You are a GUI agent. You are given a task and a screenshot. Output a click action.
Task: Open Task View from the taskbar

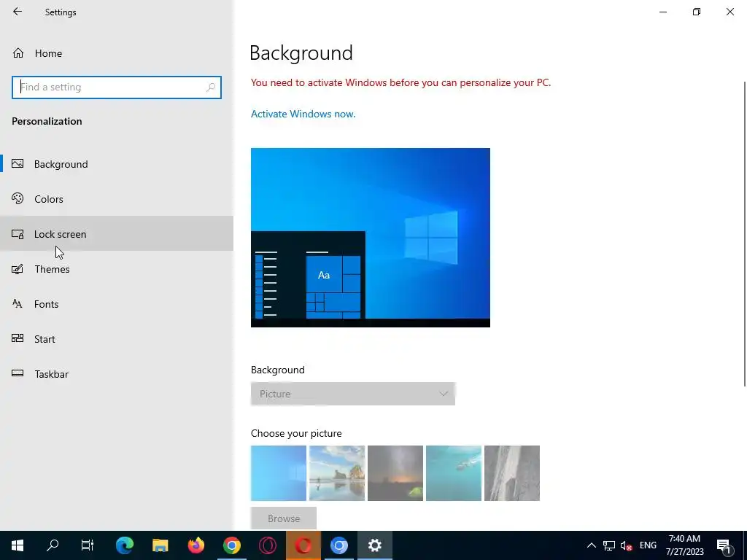coord(88,545)
